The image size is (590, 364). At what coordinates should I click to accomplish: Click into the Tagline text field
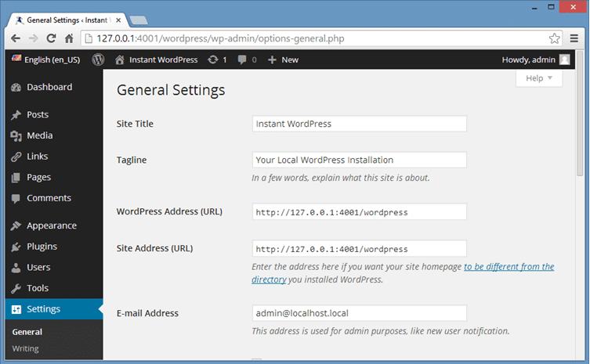tap(359, 160)
